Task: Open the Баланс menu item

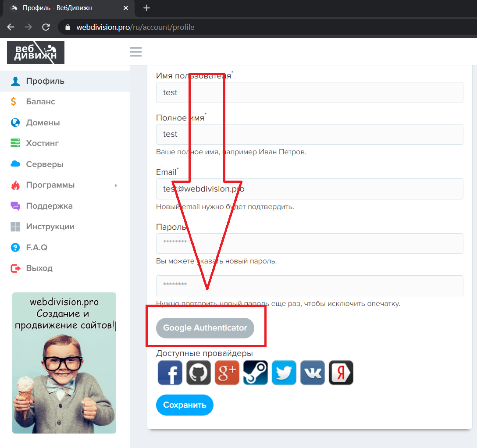Action: tap(40, 102)
